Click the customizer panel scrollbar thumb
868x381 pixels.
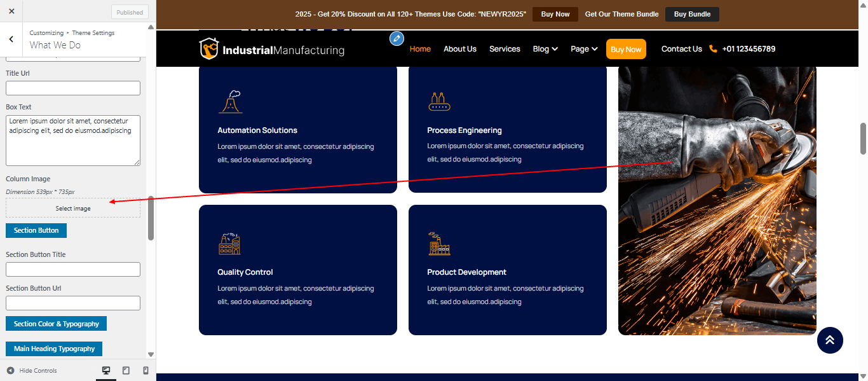tap(151, 218)
